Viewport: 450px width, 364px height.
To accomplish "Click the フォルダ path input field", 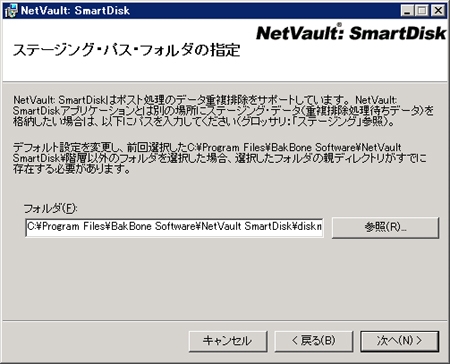I will (x=174, y=227).
